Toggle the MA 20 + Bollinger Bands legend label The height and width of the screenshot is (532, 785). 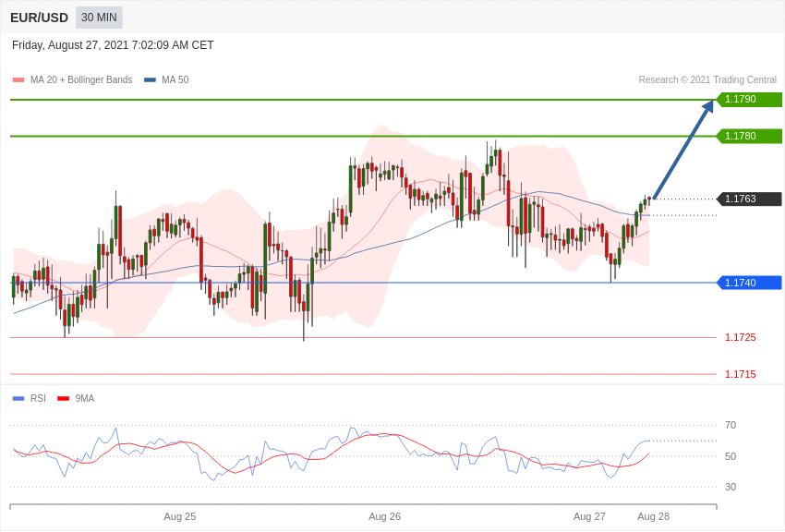(81, 80)
